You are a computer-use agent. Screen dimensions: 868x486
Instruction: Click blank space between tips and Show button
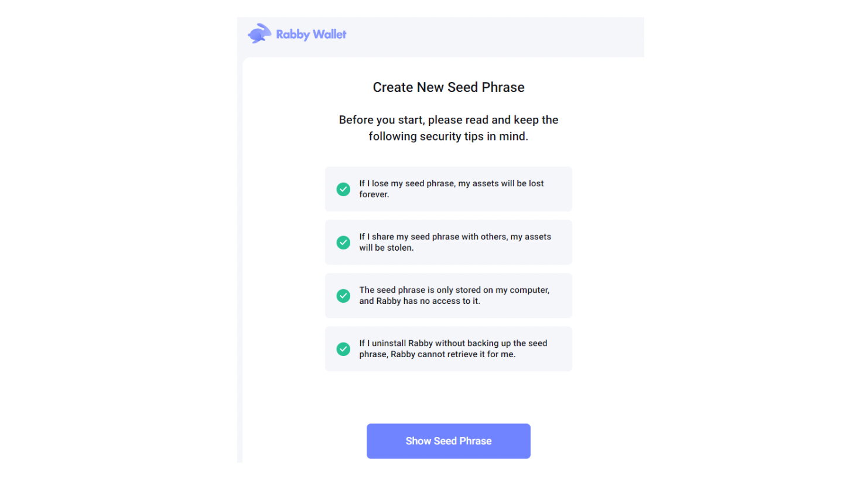449,397
